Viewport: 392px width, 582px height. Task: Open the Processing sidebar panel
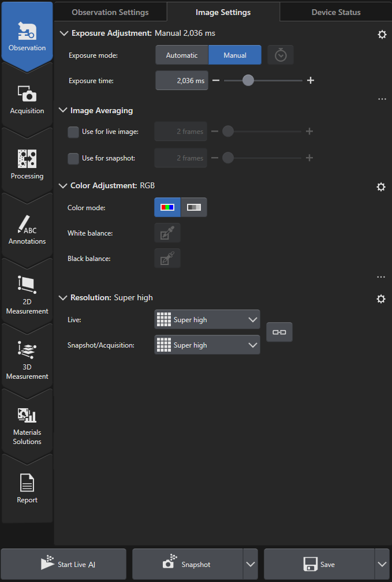[27, 164]
